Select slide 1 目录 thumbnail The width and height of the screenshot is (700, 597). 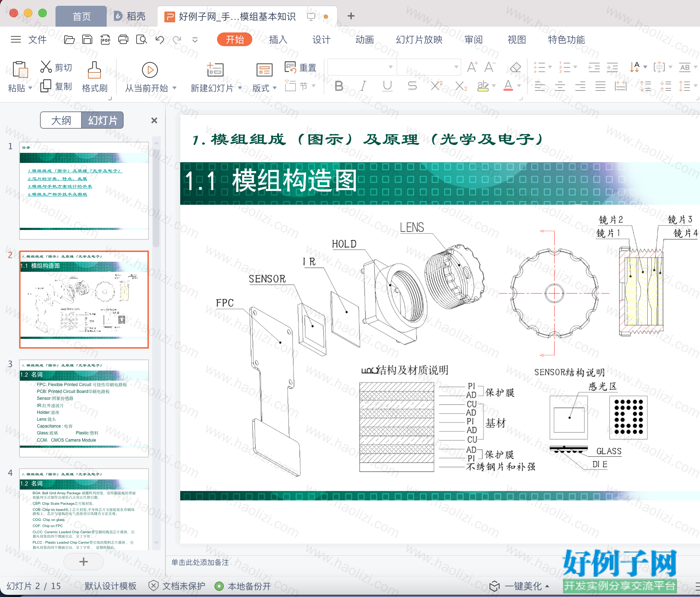84,191
